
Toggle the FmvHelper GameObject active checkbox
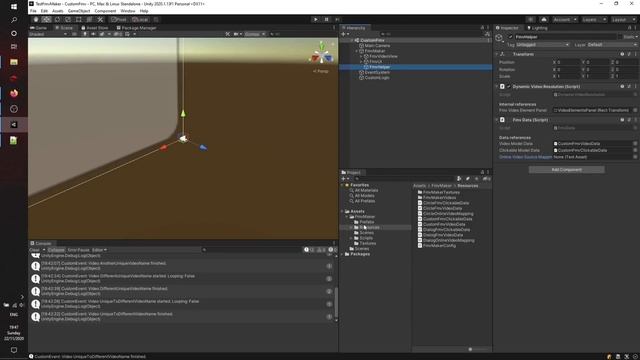[510, 37]
